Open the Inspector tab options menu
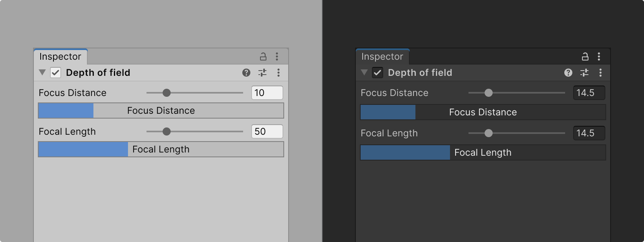Viewport: 644px width, 242px height. point(278,56)
